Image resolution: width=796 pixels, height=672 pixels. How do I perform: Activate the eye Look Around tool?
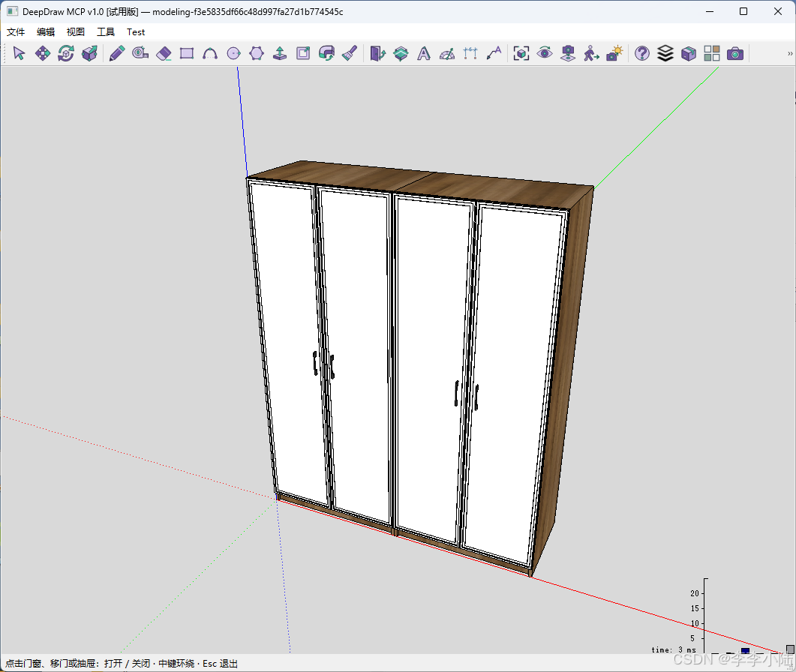[545, 53]
